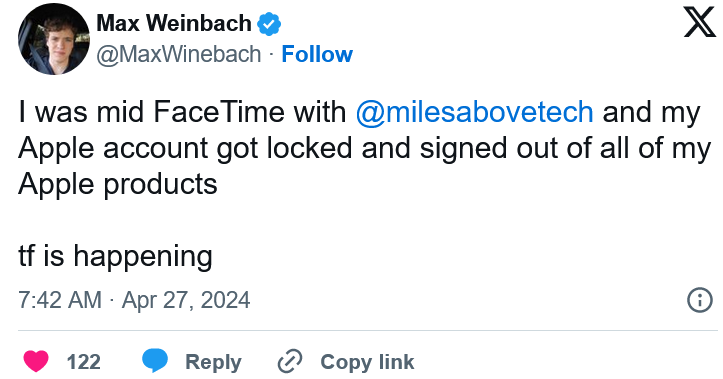The height and width of the screenshot is (379, 723).
Task: Open the Max Weinbach display name
Action: (174, 23)
